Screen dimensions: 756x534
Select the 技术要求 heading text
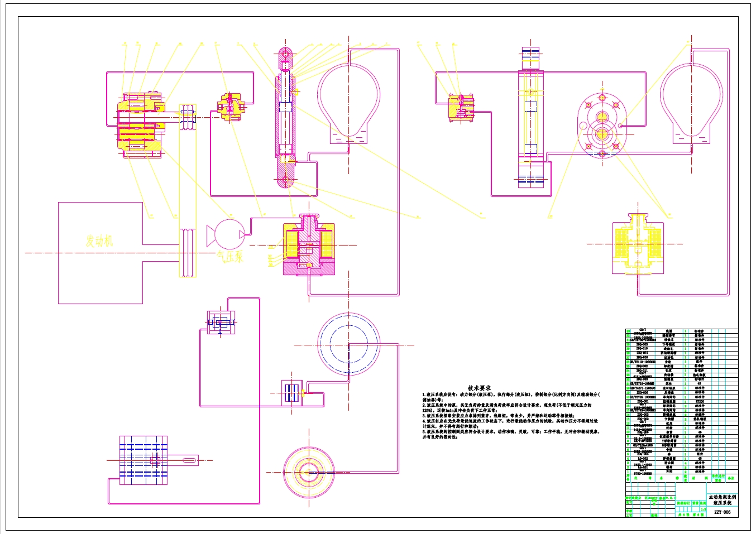[x=479, y=388]
